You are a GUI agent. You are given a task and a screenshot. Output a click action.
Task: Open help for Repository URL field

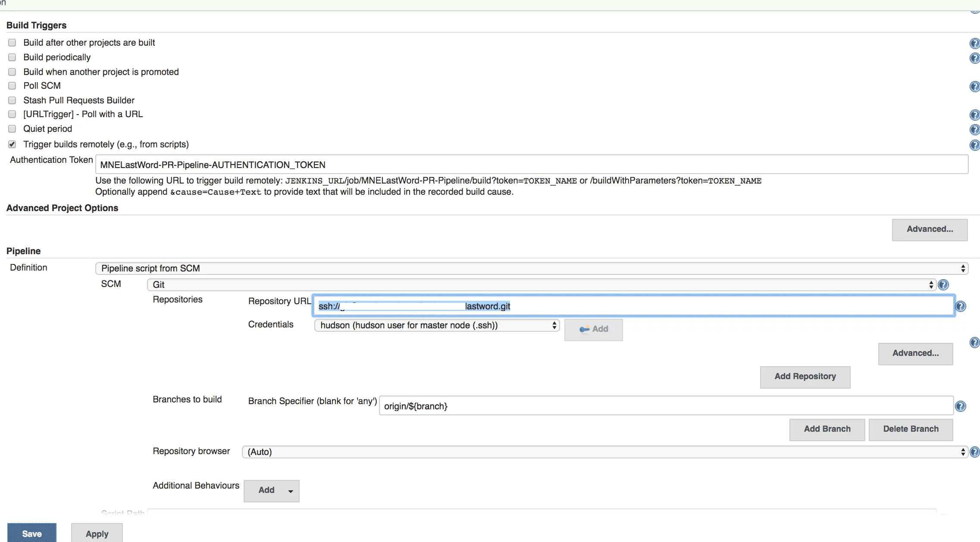[961, 306]
